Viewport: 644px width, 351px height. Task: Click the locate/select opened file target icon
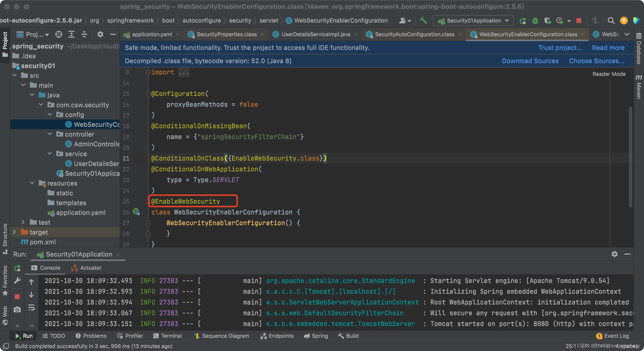coord(59,34)
